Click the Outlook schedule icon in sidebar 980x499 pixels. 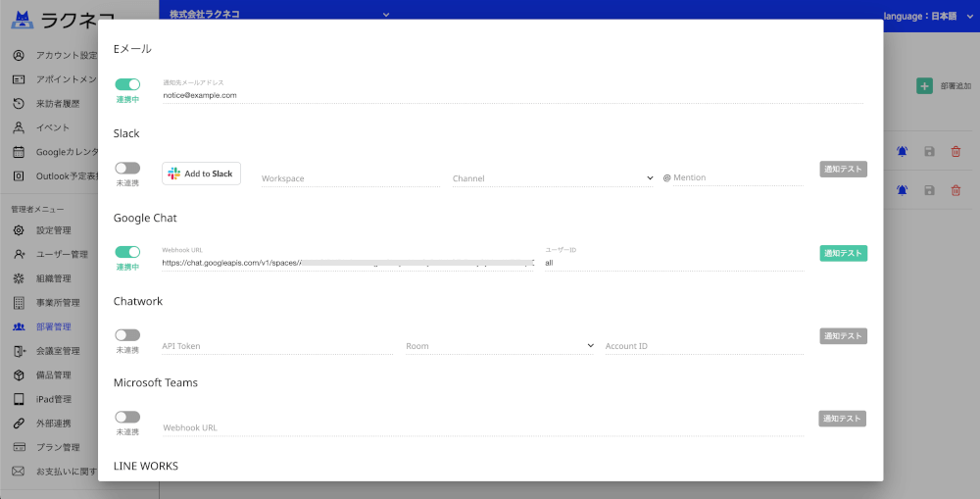(x=19, y=176)
